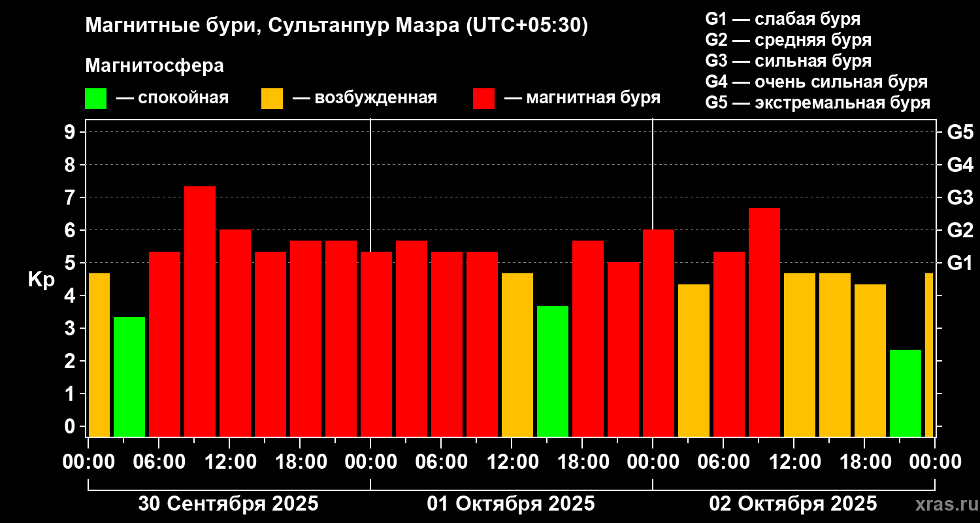Click the '18:00' tick label for 01 October
This screenshot has width=980, height=523.
pyautogui.click(x=582, y=462)
